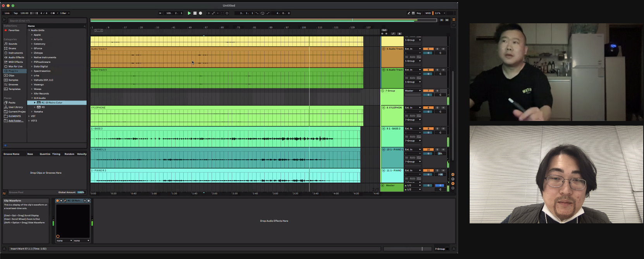
Task: Collapse the 8 XYLOPHONE track
Action: 384,108
